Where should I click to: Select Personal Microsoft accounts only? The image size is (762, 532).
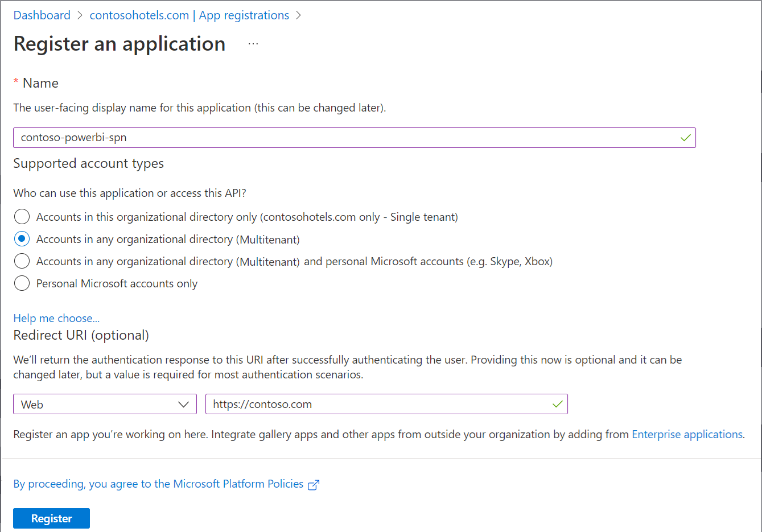22,283
